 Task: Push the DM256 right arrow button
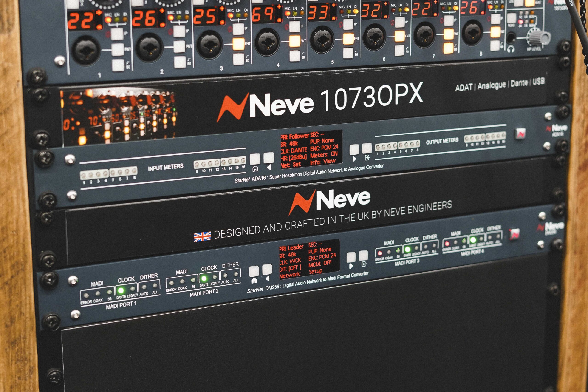click(351, 257)
